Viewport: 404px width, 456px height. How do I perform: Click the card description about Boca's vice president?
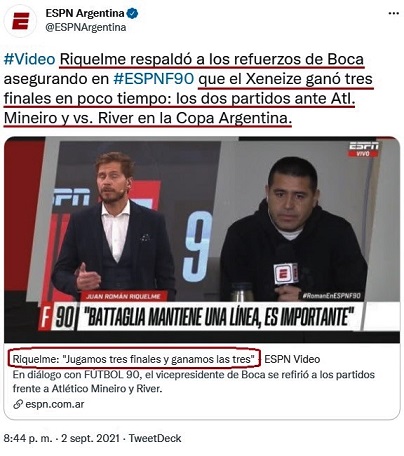tap(194, 382)
